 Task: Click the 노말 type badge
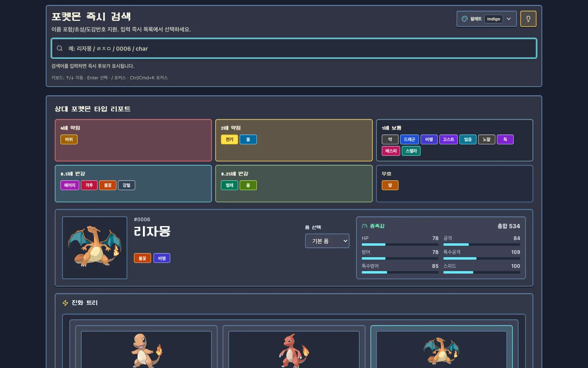[x=487, y=139]
